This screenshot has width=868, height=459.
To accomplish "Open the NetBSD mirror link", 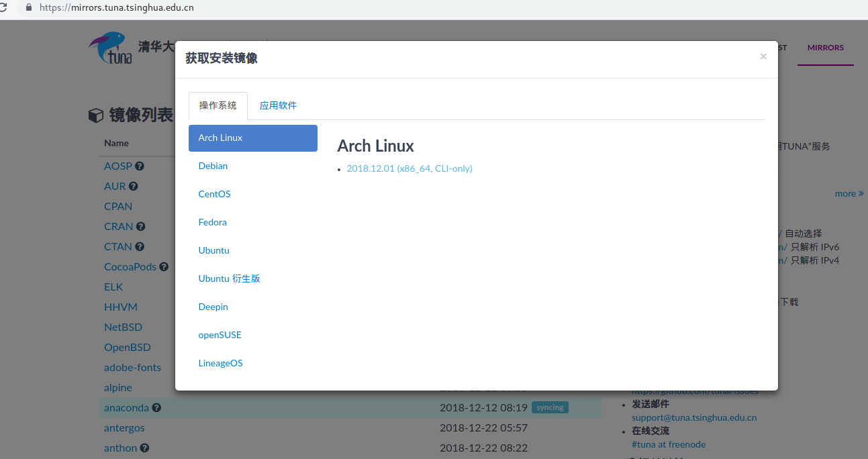I will 123,327.
